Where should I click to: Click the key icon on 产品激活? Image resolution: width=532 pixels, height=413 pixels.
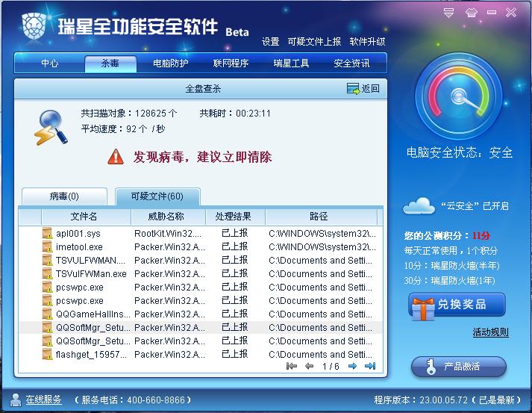(431, 367)
